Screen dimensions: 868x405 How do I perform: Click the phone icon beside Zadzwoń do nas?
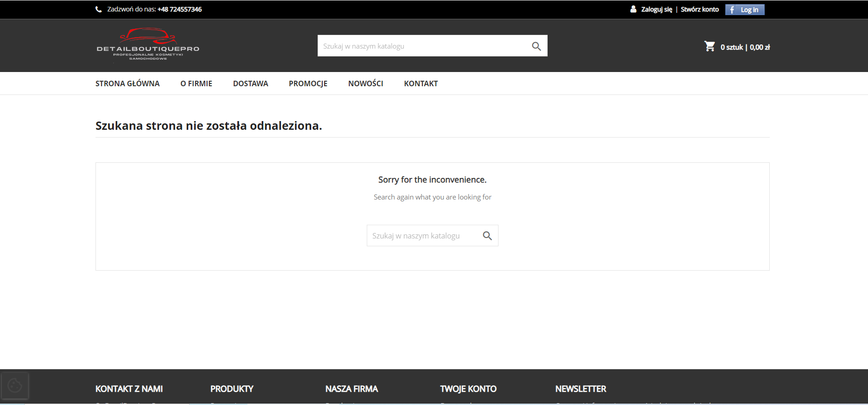click(98, 9)
